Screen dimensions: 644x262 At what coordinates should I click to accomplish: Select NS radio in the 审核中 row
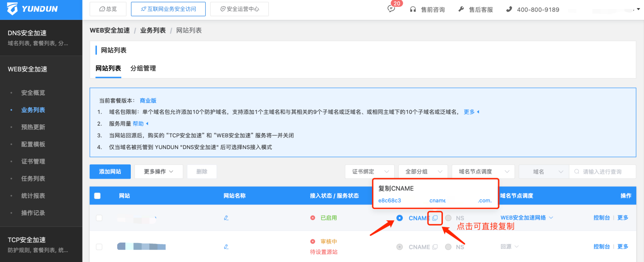(448, 247)
